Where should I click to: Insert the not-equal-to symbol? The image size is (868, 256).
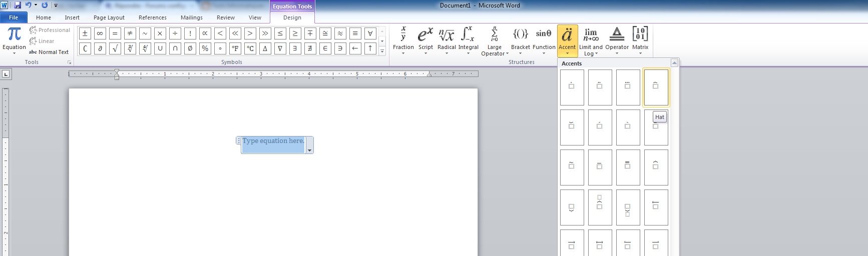130,33
